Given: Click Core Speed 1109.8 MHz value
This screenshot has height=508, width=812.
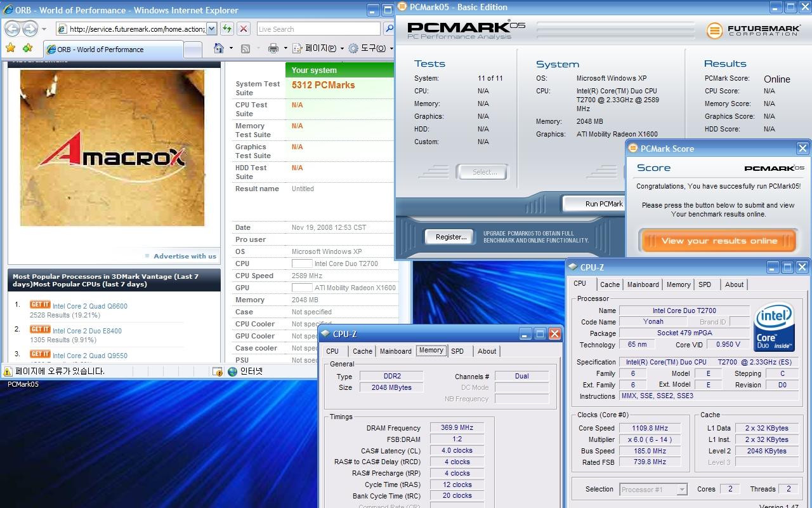Looking at the screenshot, I should tap(650, 428).
